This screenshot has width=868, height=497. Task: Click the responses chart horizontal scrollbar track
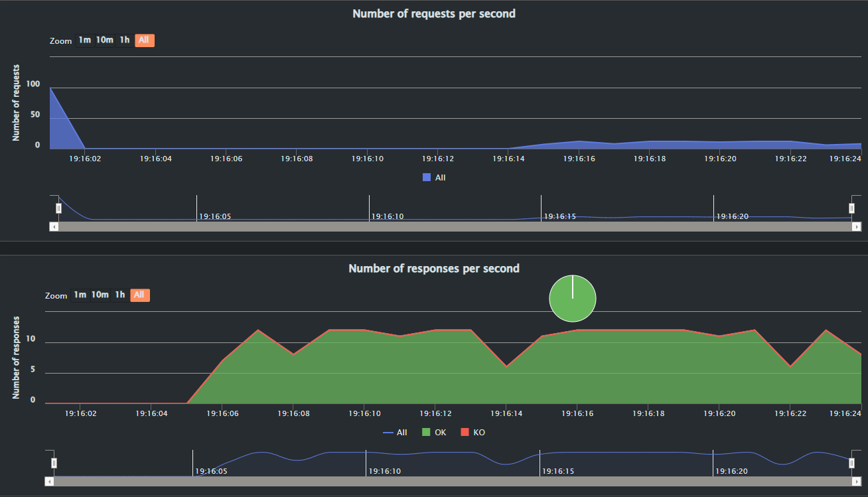(451, 481)
